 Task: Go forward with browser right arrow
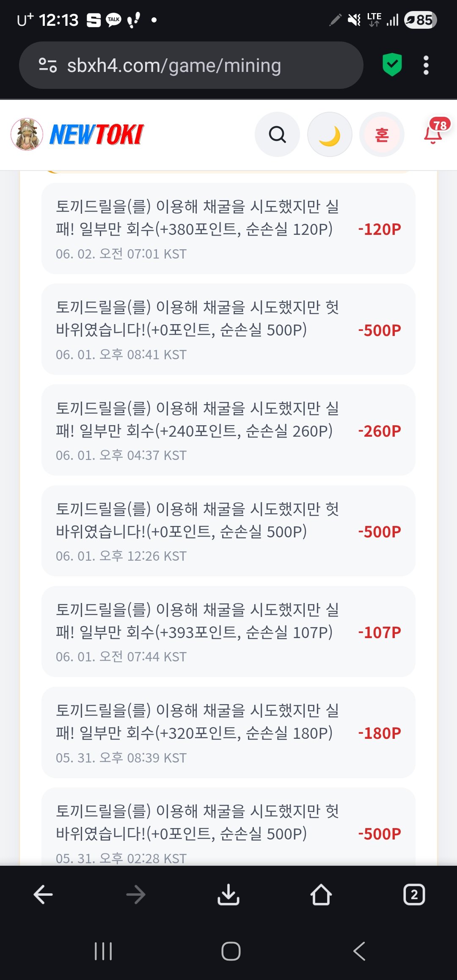[x=136, y=895]
